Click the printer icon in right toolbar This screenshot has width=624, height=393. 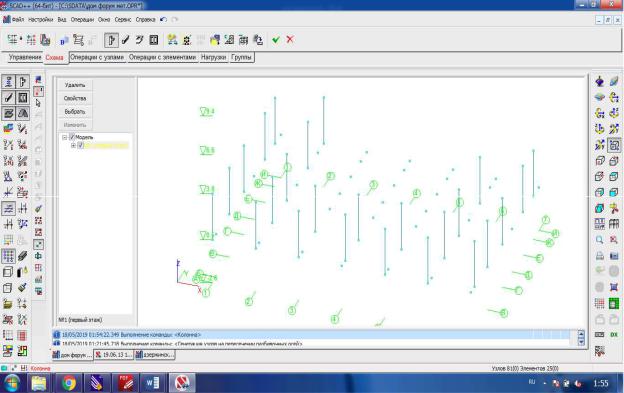[599, 256]
